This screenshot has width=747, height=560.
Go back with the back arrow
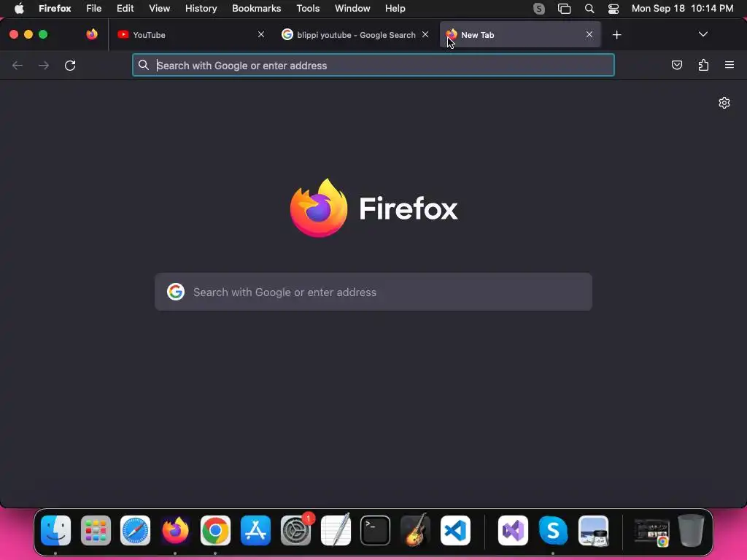point(18,65)
